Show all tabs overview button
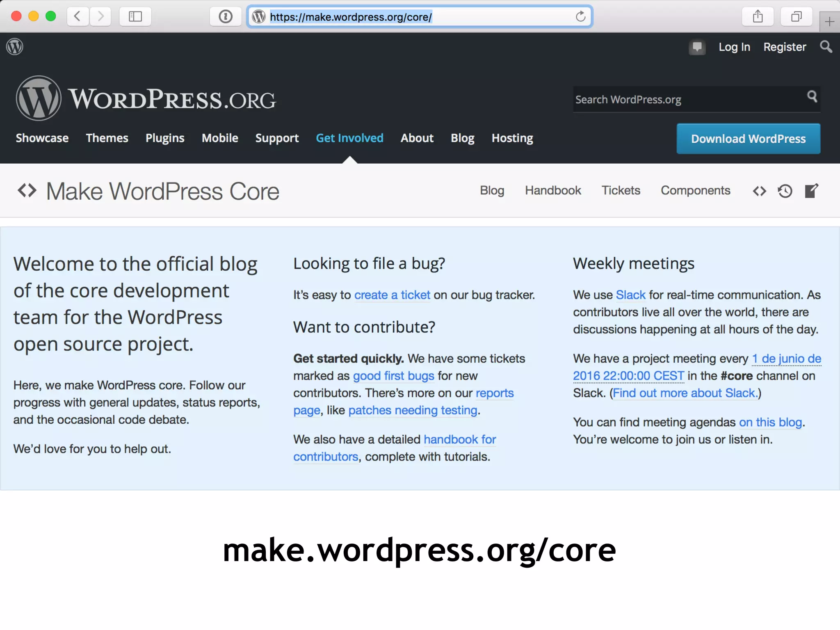 click(x=797, y=16)
